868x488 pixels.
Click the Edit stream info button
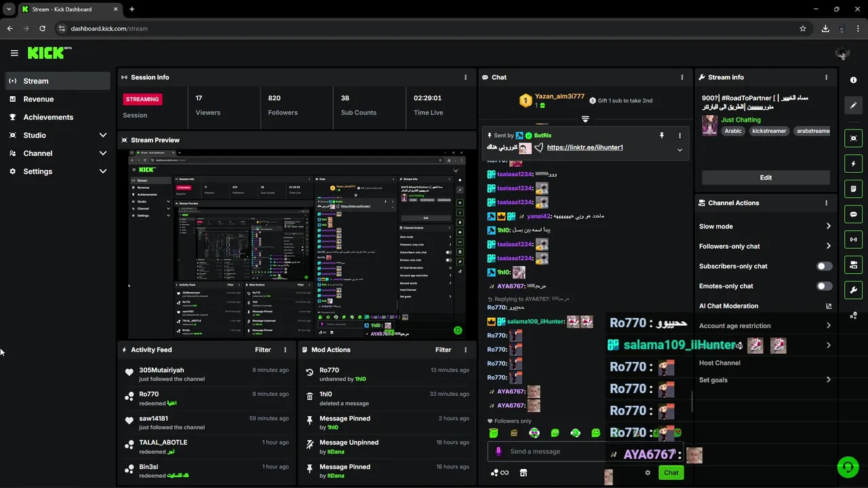pos(766,178)
